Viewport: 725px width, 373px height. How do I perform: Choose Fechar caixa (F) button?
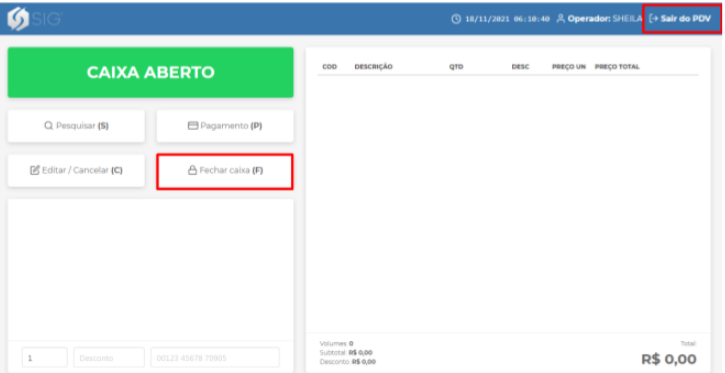[x=225, y=171]
